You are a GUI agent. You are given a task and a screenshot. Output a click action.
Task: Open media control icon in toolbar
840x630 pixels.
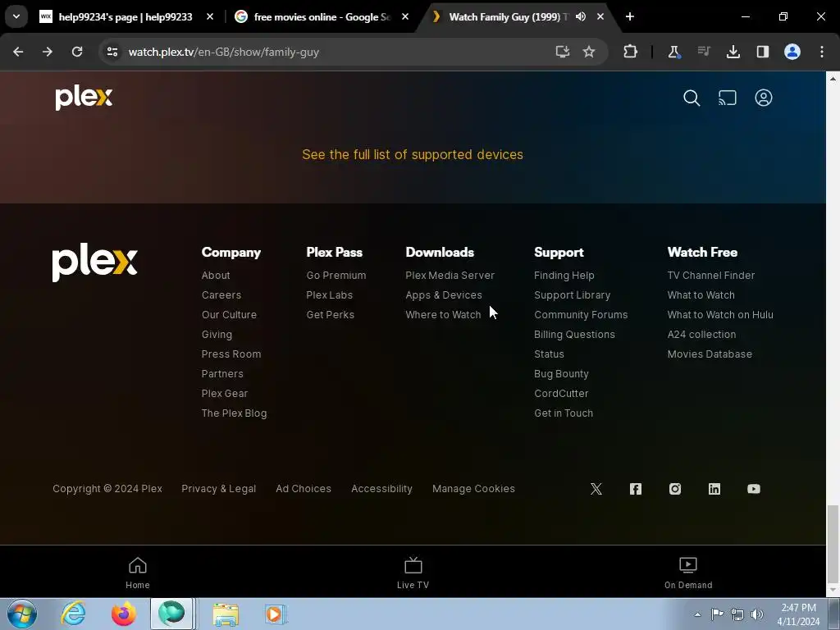704,52
